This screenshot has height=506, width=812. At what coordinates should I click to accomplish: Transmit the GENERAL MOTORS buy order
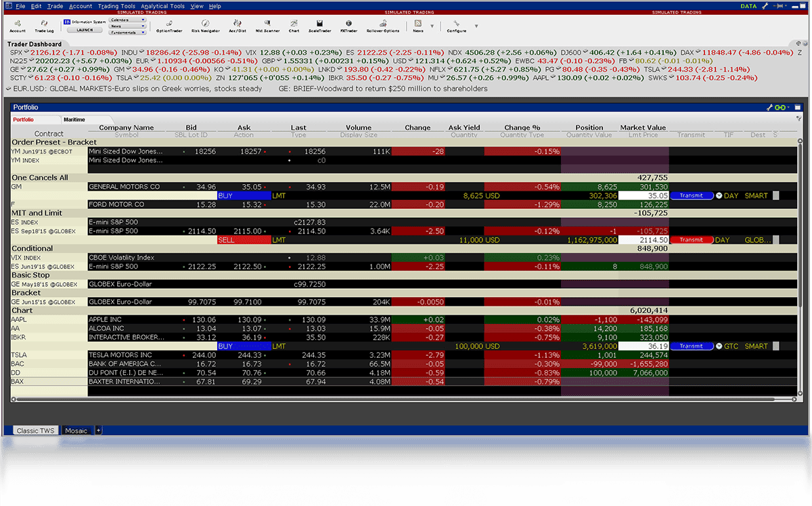[693, 195]
